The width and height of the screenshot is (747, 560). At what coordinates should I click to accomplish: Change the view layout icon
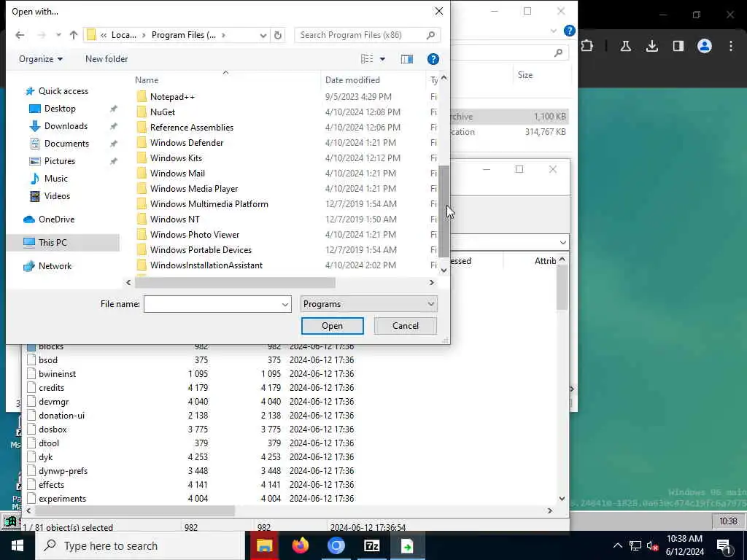(367, 59)
